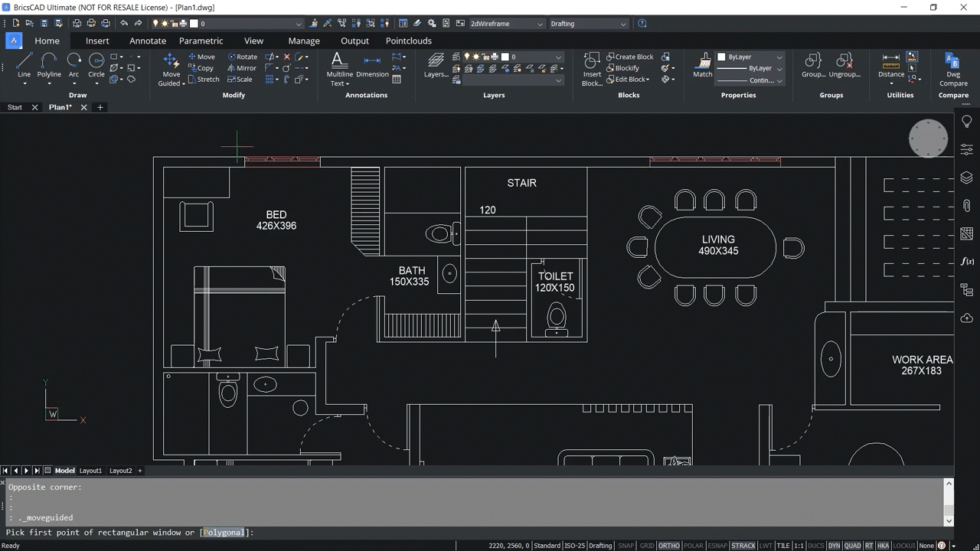This screenshot has height=551, width=980.
Task: Click the Blockify button
Action: pos(627,67)
